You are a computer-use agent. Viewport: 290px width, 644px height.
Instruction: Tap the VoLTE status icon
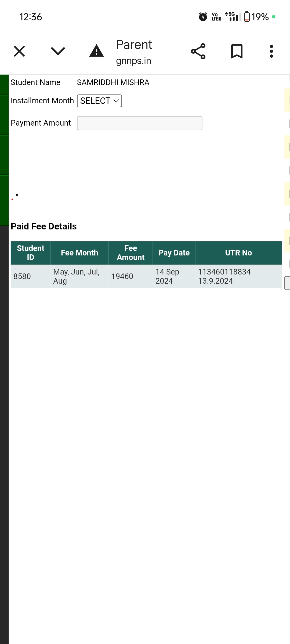pyautogui.click(x=216, y=17)
